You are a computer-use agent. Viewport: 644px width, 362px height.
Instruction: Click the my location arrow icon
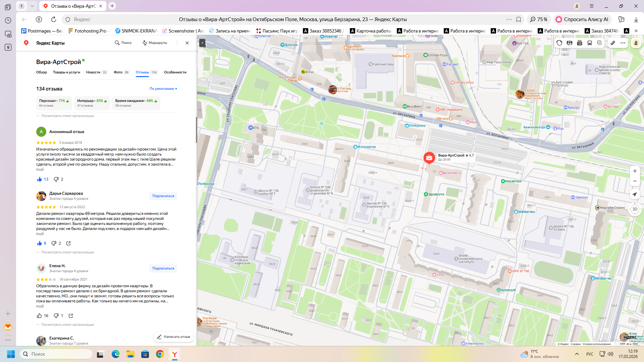coord(635,194)
